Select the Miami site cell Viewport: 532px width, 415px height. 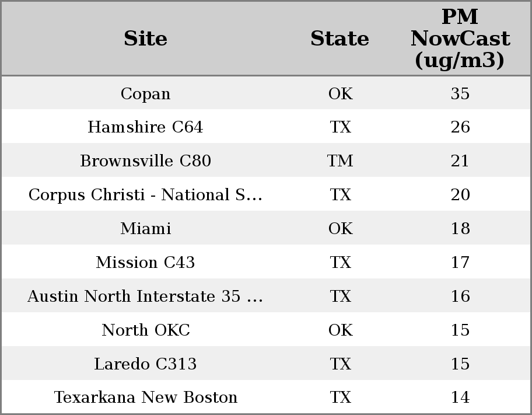[x=145, y=229]
